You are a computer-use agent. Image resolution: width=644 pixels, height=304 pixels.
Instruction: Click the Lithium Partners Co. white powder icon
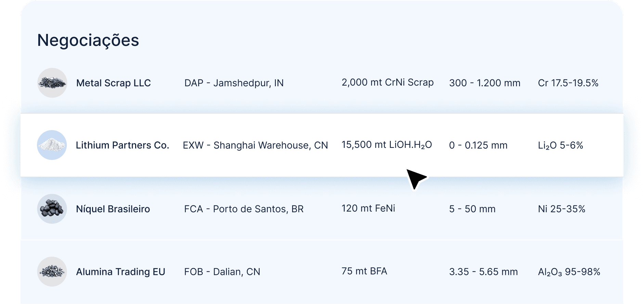(52, 145)
